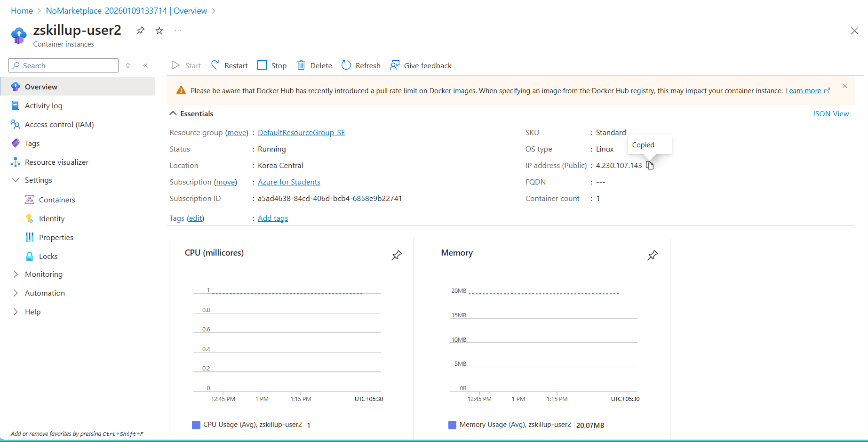This screenshot has width=868, height=442.
Task: Open Access control (IAM) page
Action: point(59,124)
